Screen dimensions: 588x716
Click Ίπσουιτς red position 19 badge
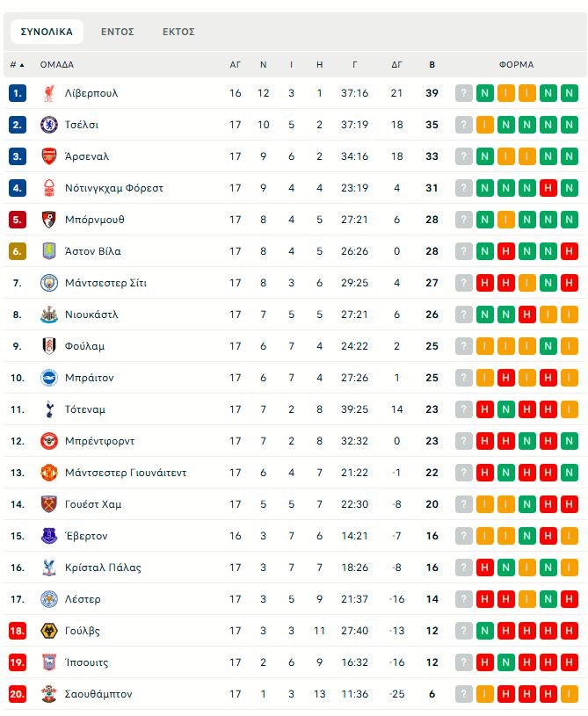click(18, 662)
